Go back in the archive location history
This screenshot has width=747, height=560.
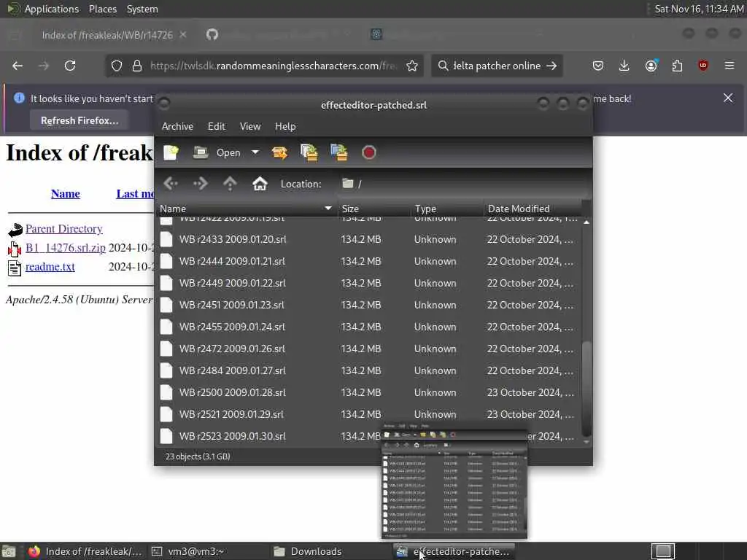coord(171,183)
